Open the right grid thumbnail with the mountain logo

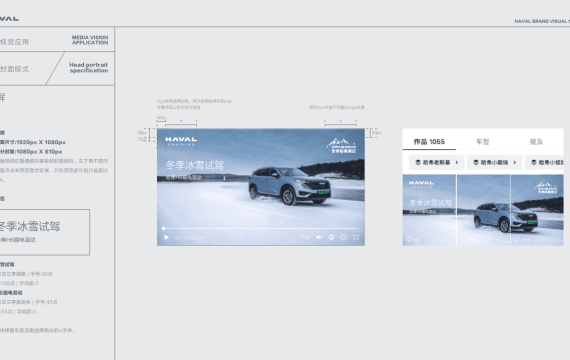pyautogui.click(x=537, y=210)
